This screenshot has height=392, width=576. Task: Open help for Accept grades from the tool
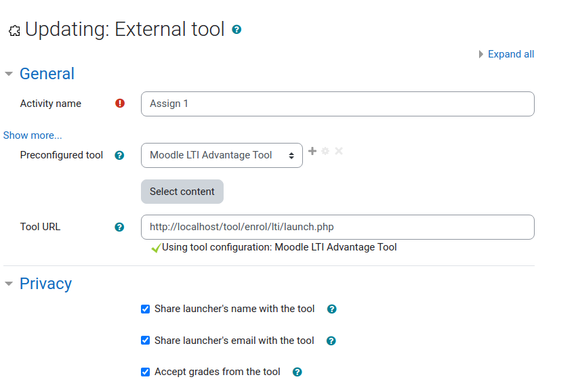297,372
